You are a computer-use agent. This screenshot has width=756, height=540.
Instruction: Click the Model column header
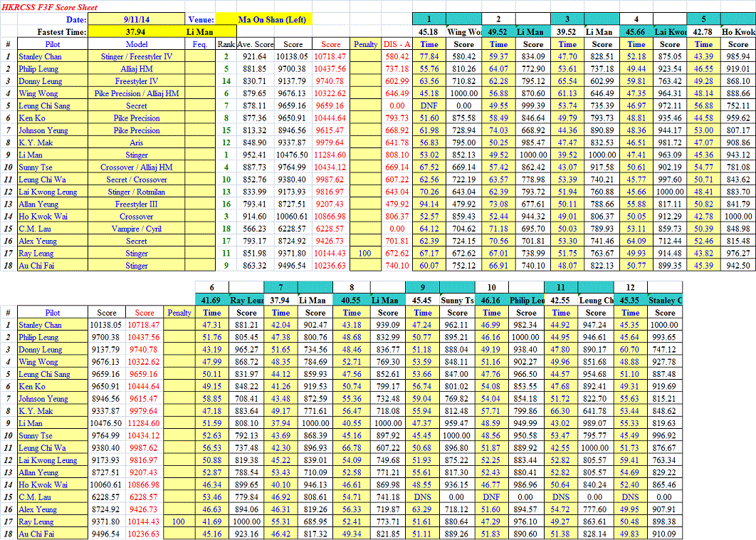pyautogui.click(x=136, y=44)
